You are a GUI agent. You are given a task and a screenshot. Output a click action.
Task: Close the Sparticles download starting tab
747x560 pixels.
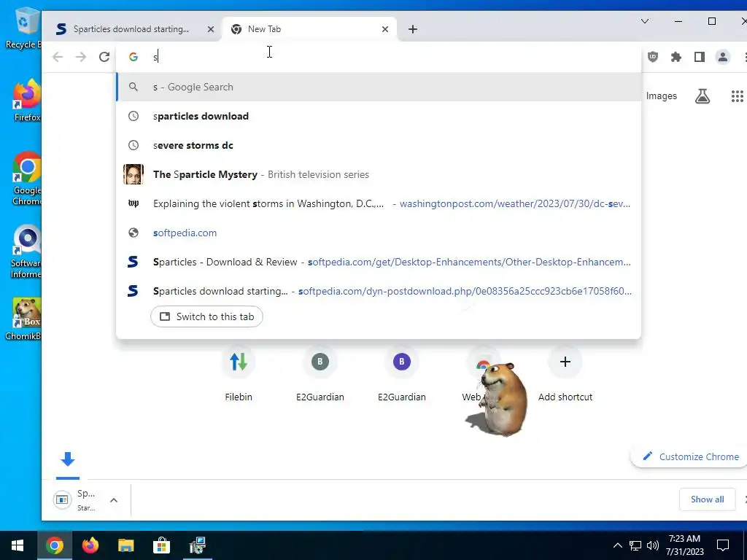[211, 29]
